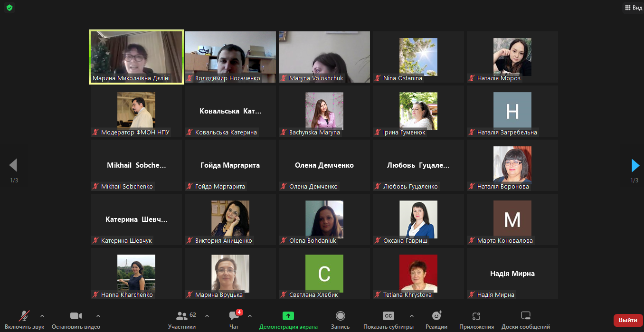Select the Володимир Носаченко video tile
This screenshot has height=332, width=644.
230,57
